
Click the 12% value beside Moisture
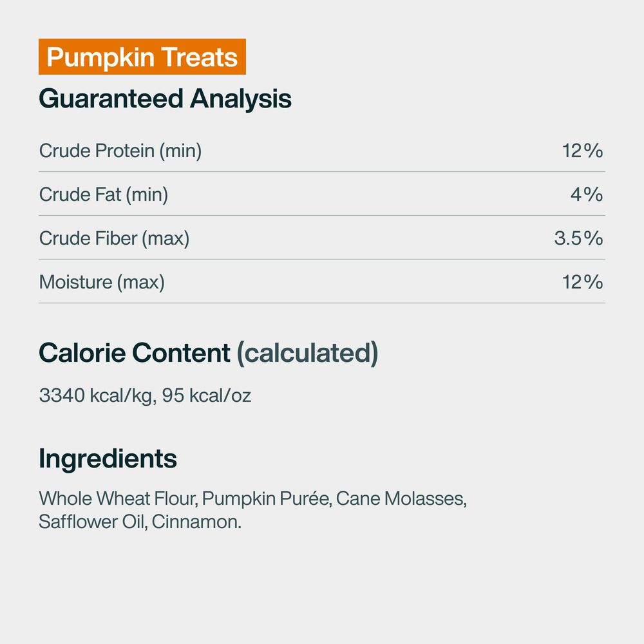pyautogui.click(x=582, y=282)
